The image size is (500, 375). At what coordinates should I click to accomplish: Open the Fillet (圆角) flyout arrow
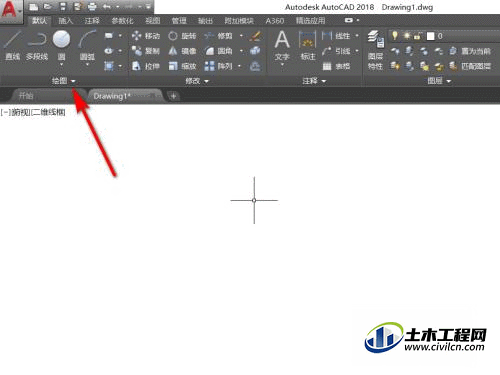[x=241, y=51]
